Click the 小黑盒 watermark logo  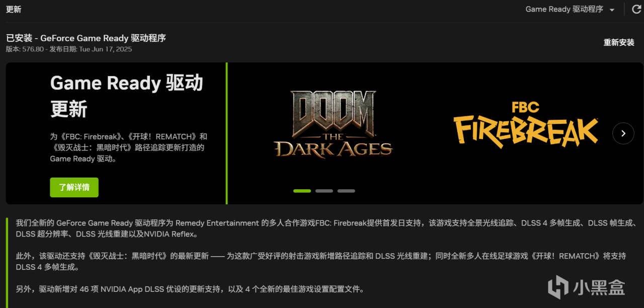pyautogui.click(x=586, y=287)
